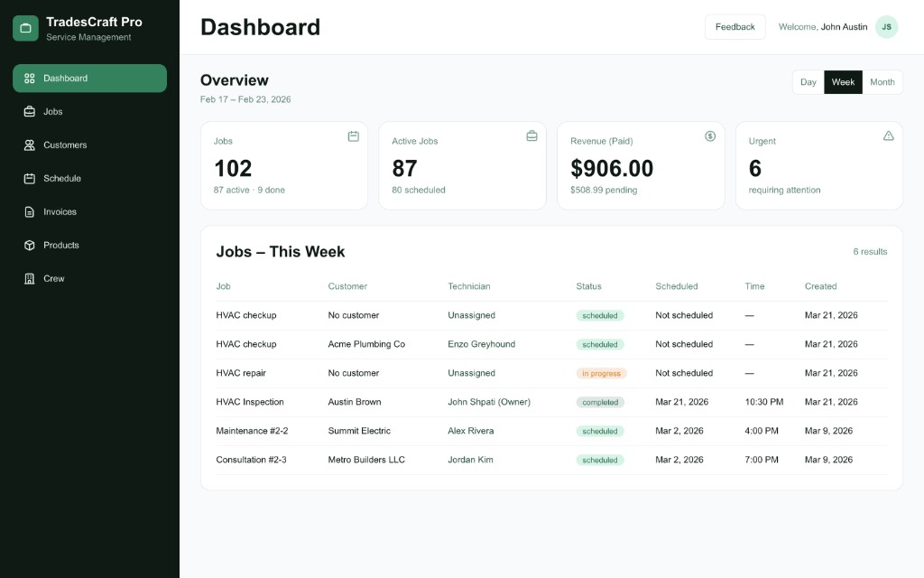The height and width of the screenshot is (578, 924).
Task: Click the info icon on the Revenue card
Action: [x=710, y=135]
